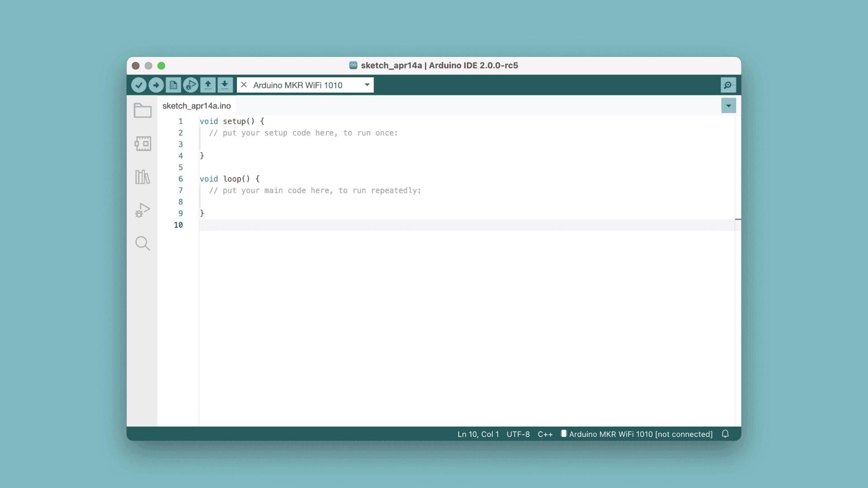Viewport: 868px width, 488px height.
Task: Open an existing sketch
Action: point(208,85)
